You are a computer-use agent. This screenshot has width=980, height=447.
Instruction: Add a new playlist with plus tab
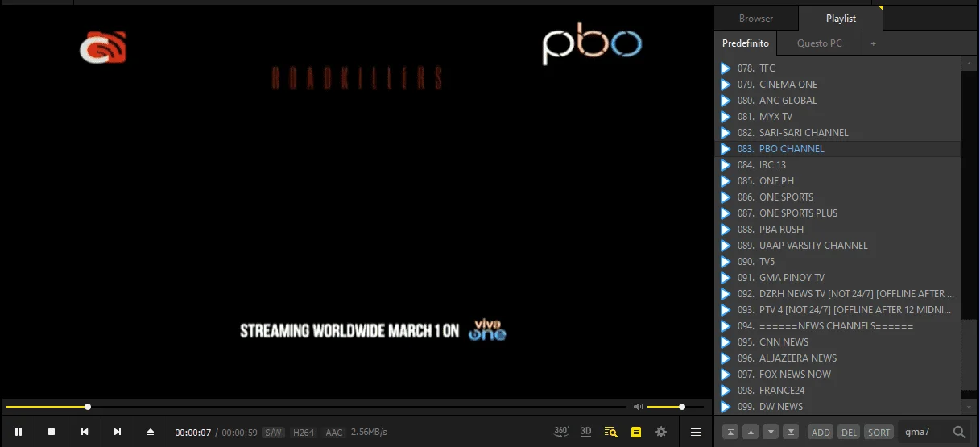(874, 43)
